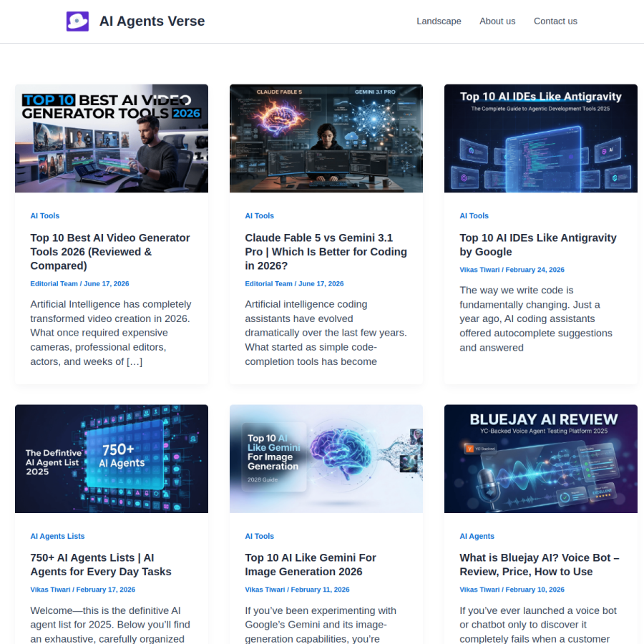The image size is (644, 644).
Task: Open the 750+ AI Agents thumbnail image
Action: click(x=112, y=459)
